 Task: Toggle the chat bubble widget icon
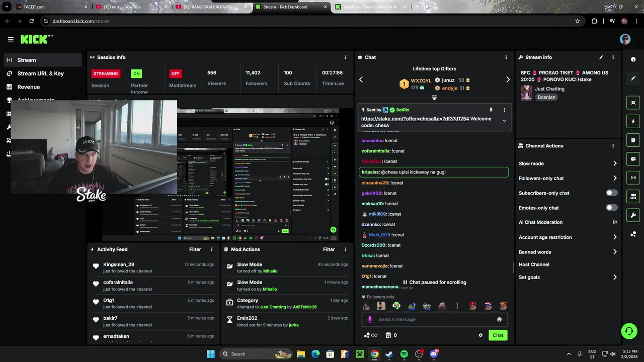click(x=633, y=159)
